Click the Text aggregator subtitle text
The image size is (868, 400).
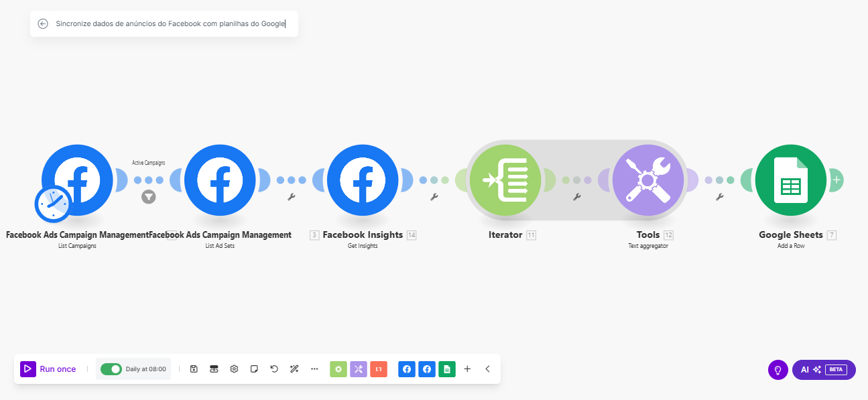pyautogui.click(x=648, y=246)
